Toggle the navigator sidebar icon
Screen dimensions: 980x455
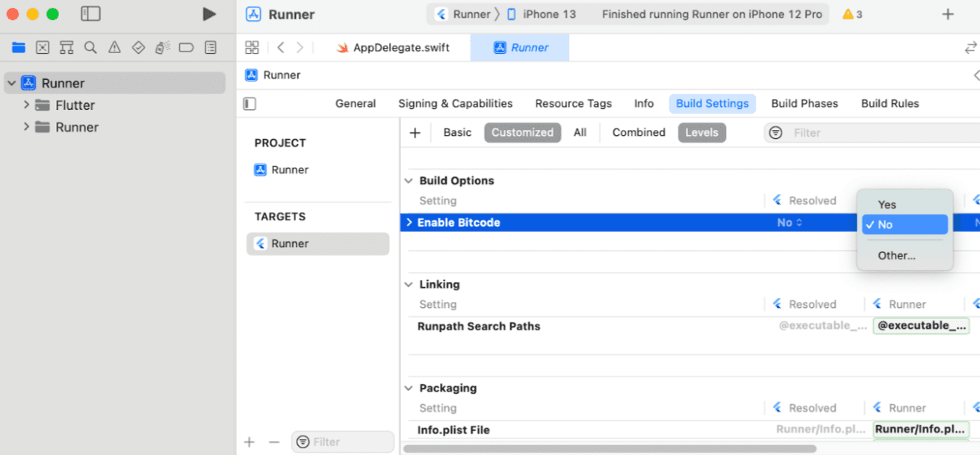(90, 14)
